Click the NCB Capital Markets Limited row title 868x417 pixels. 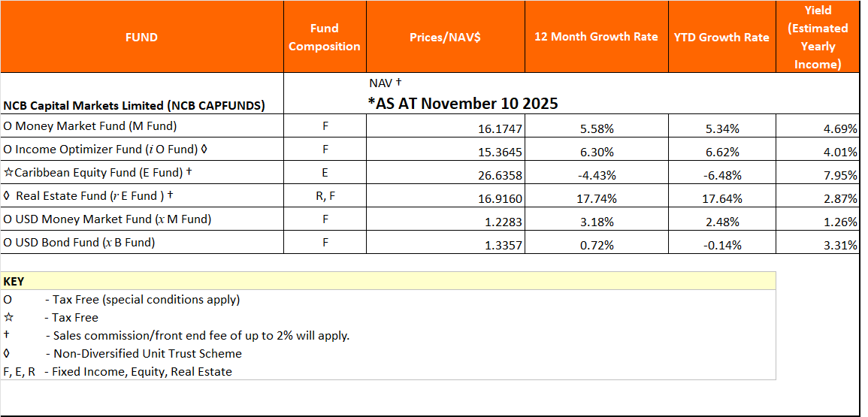[134, 106]
